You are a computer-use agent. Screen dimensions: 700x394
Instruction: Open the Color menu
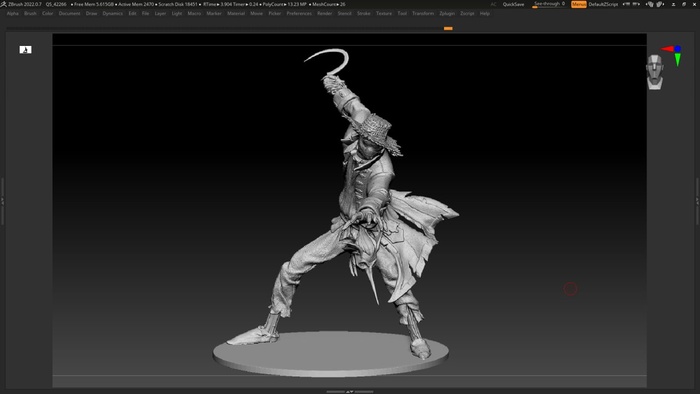coord(47,13)
